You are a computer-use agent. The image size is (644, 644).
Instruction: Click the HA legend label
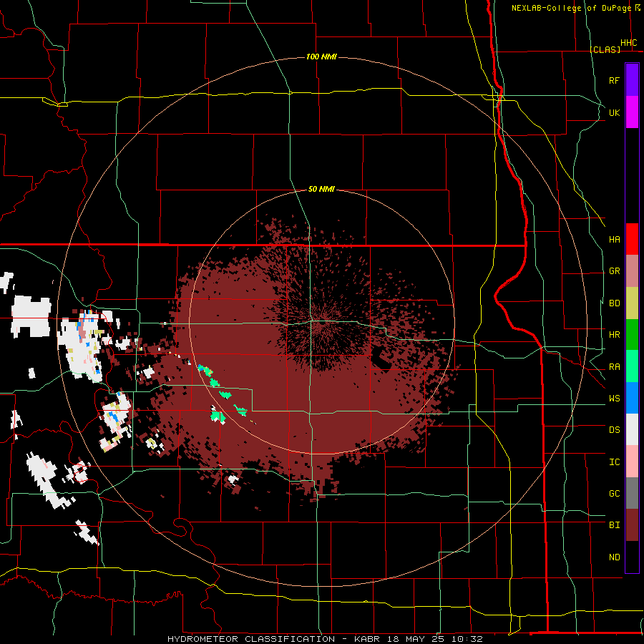(614, 240)
